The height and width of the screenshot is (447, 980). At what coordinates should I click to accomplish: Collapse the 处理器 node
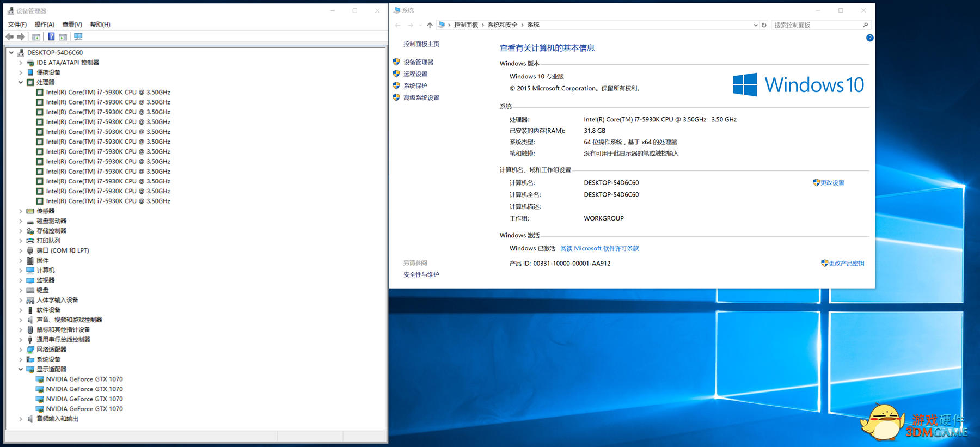pos(21,82)
